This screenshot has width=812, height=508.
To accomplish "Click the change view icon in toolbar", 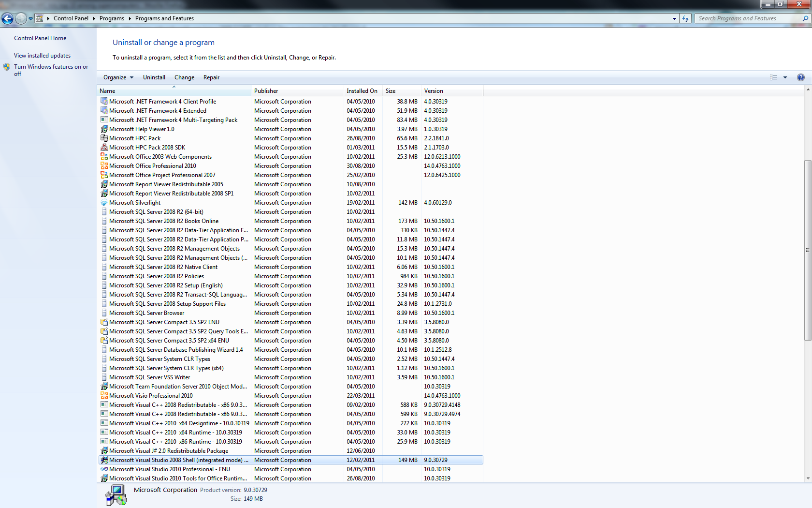I will coord(773,77).
